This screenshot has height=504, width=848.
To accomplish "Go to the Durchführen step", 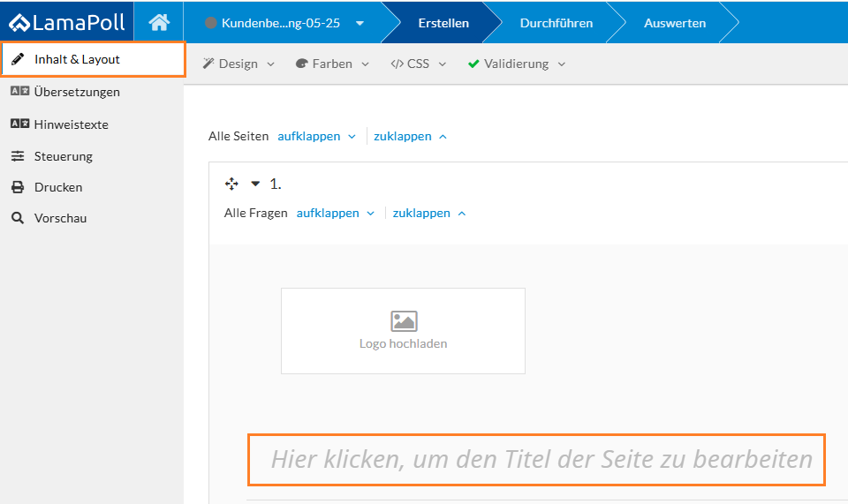I will click(x=556, y=23).
